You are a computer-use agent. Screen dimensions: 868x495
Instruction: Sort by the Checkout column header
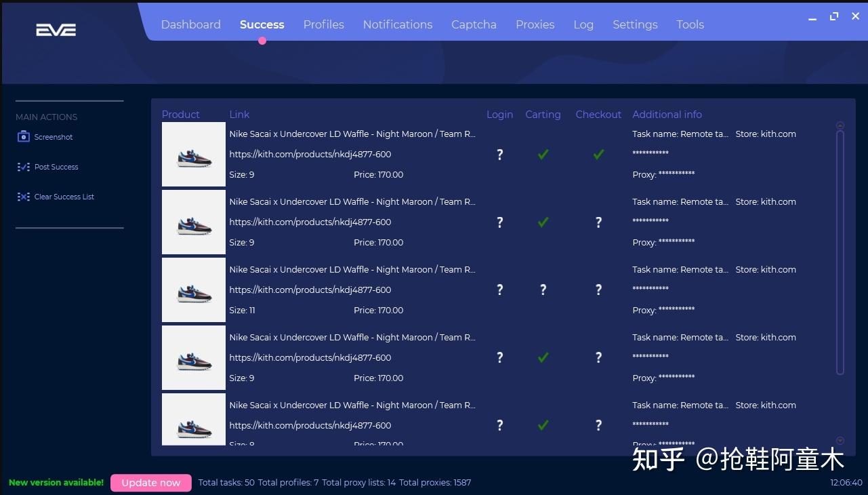click(598, 115)
